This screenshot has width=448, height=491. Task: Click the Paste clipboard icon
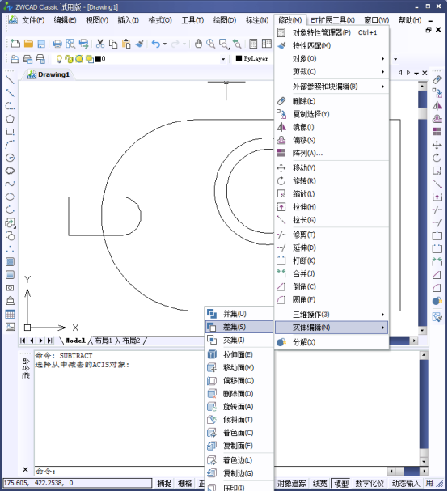126,44
